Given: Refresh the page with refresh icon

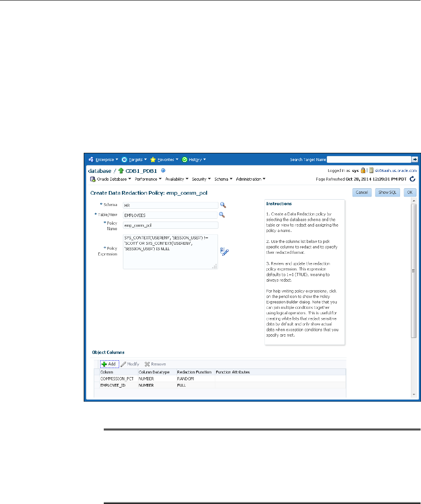Looking at the screenshot, I should pyautogui.click(x=413, y=179).
